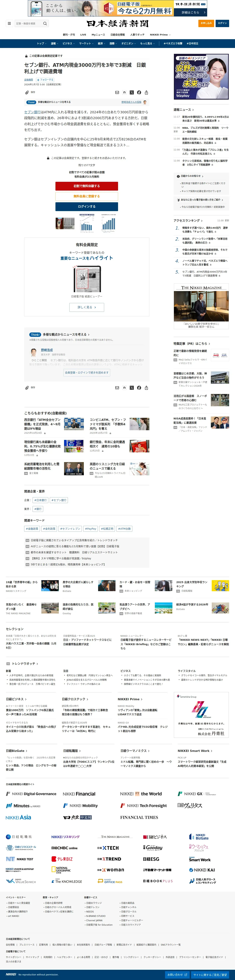Click upload share icon under headline
This screenshot has width=235, height=980.
tap(146, 92)
